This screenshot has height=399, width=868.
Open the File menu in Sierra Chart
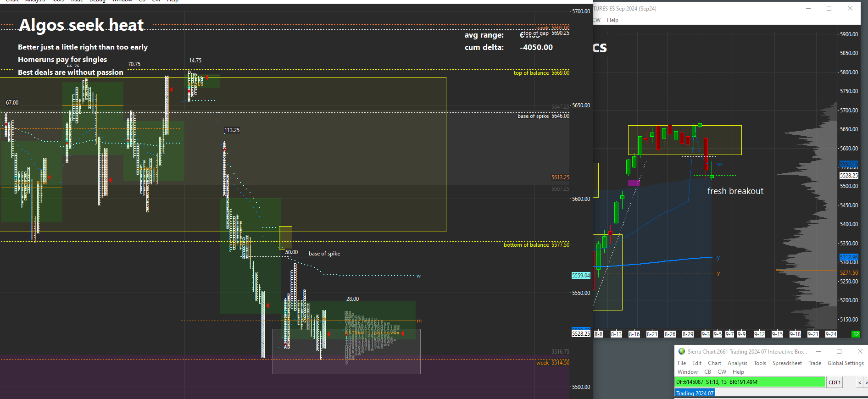coord(682,363)
